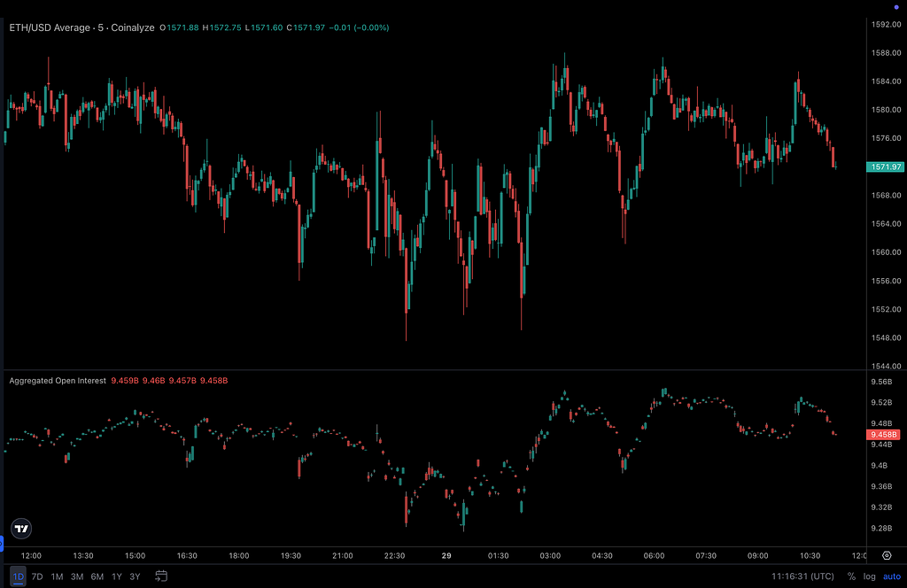The width and height of the screenshot is (907, 588).
Task: Click the high value H1572.75 in legend
Action: pyautogui.click(x=222, y=27)
